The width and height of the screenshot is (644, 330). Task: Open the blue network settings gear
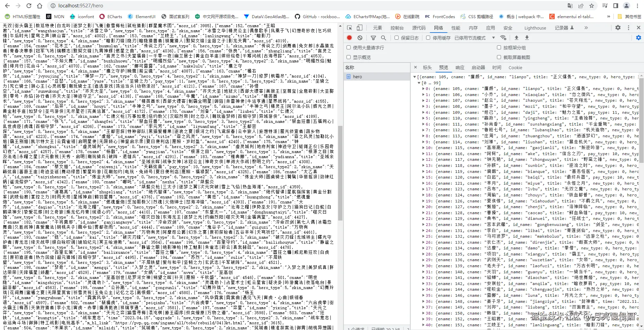tap(639, 38)
